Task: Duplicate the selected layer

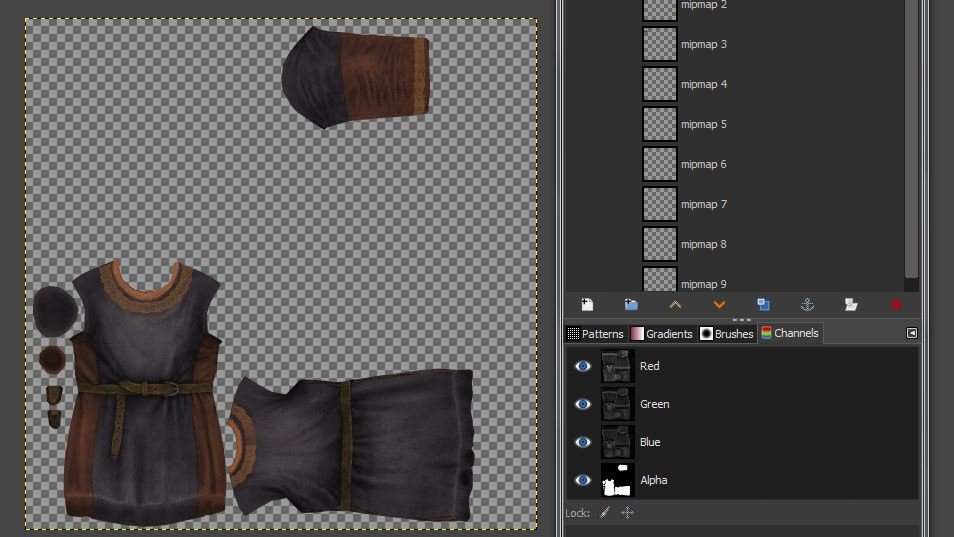Action: tap(763, 305)
